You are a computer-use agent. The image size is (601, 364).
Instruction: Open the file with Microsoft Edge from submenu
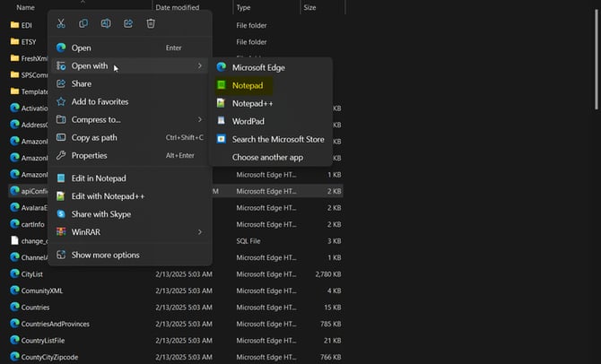tap(259, 67)
